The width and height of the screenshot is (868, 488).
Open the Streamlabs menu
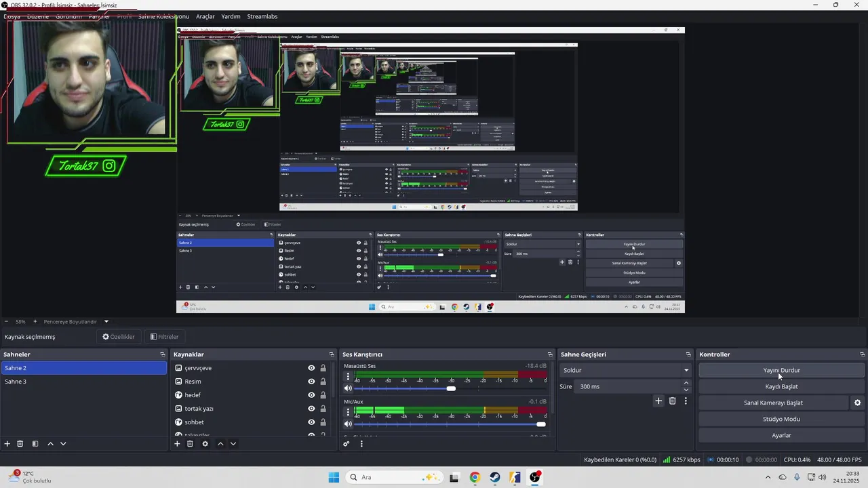point(262,16)
